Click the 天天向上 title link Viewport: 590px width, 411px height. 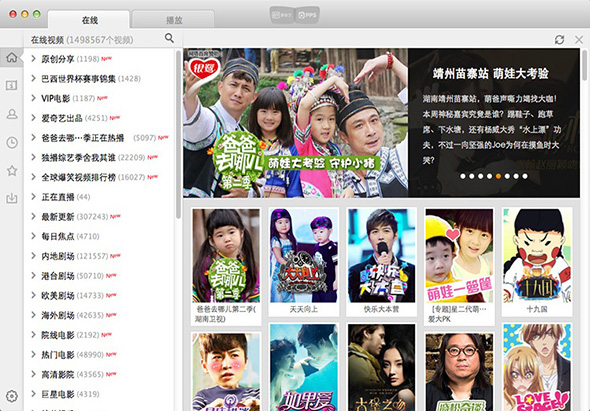(304, 309)
